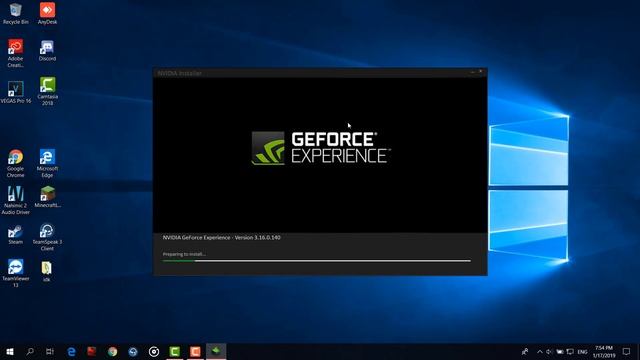The height and width of the screenshot is (360, 640).
Task: Click the installer progress bar
Action: coord(316,260)
